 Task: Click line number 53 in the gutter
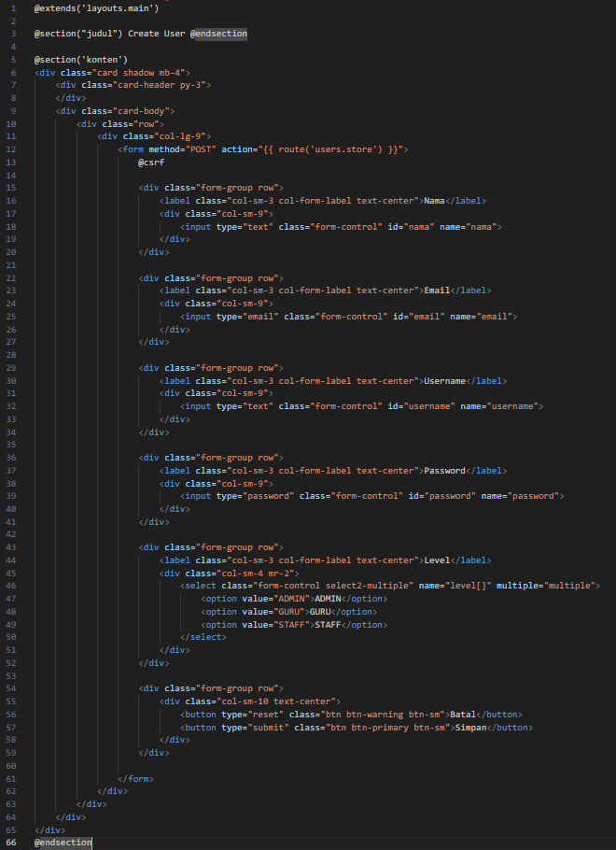pyautogui.click(x=11, y=676)
